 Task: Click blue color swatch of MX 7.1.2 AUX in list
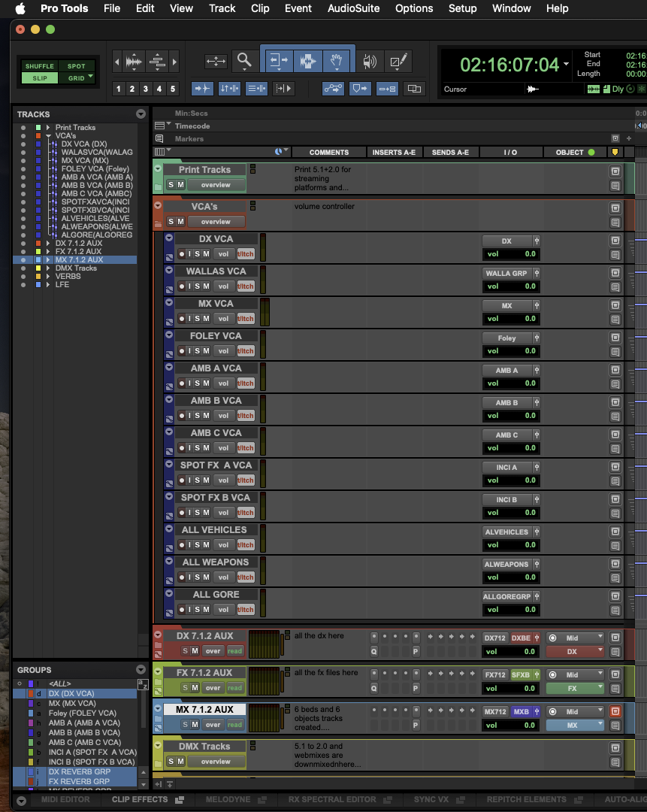pos(38,260)
